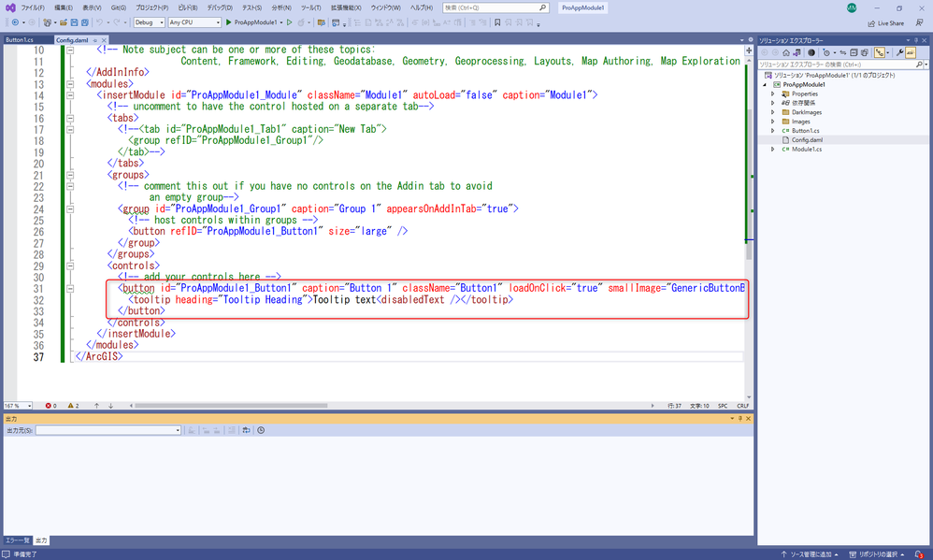Open Properties via the wrench icon
This screenshot has height=560, width=933.
tap(899, 52)
